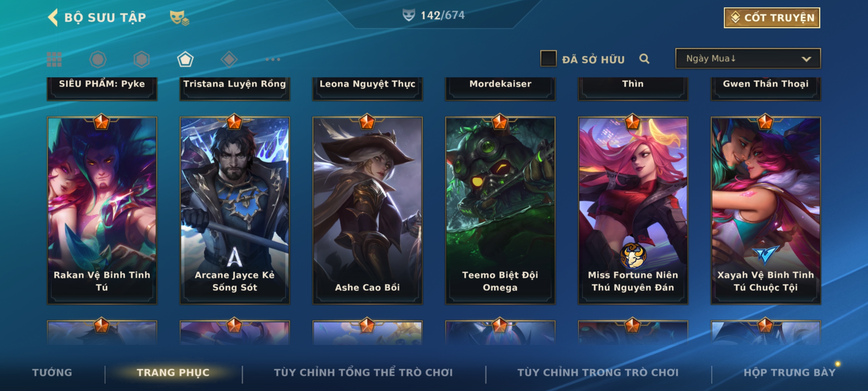Image resolution: width=868 pixels, height=391 pixels.
Task: Select the Teemo Biệt Đội Omega skin
Action: click(500, 210)
